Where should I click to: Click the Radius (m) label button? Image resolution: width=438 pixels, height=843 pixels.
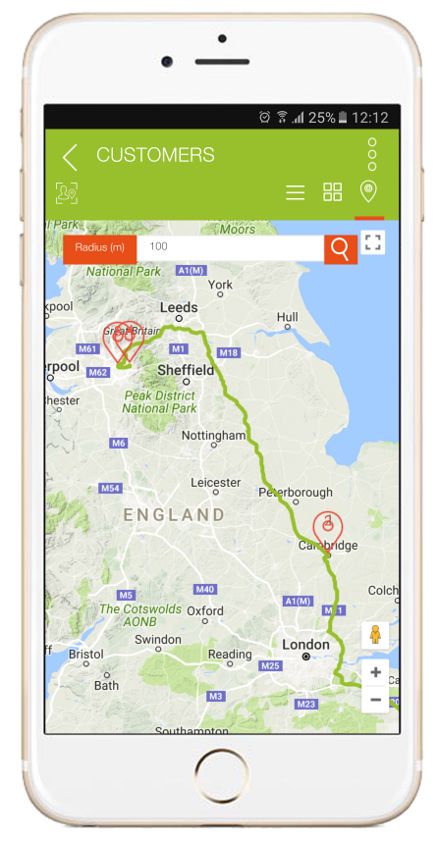(100, 248)
